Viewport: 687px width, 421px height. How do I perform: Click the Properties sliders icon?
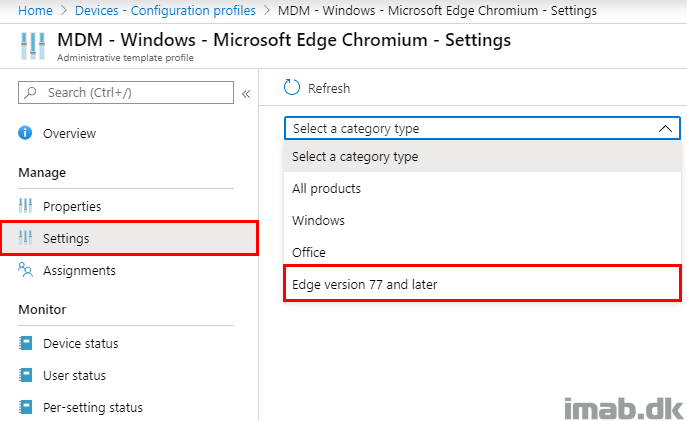[25, 205]
